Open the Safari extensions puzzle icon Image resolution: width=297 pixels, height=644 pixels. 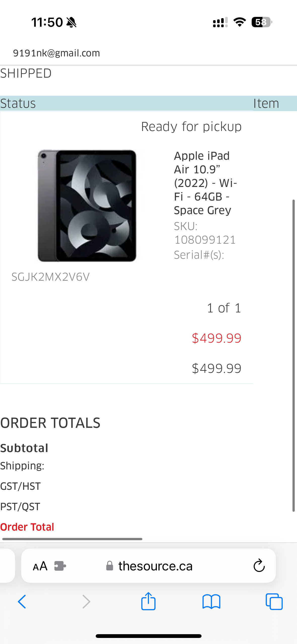point(60,566)
